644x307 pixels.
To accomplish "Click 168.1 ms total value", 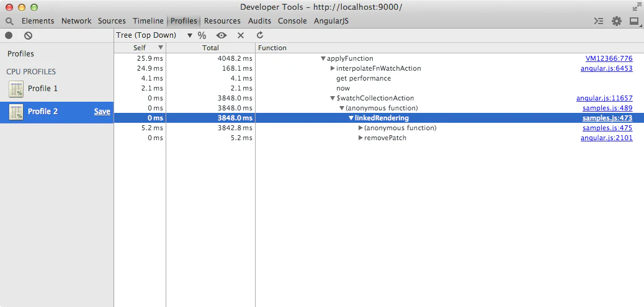I will [x=238, y=69].
